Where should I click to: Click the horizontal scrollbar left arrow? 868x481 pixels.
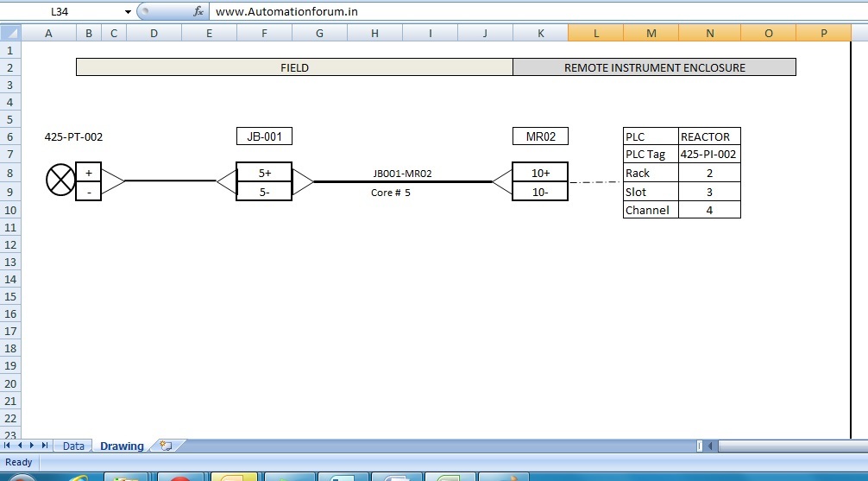[x=710, y=446]
